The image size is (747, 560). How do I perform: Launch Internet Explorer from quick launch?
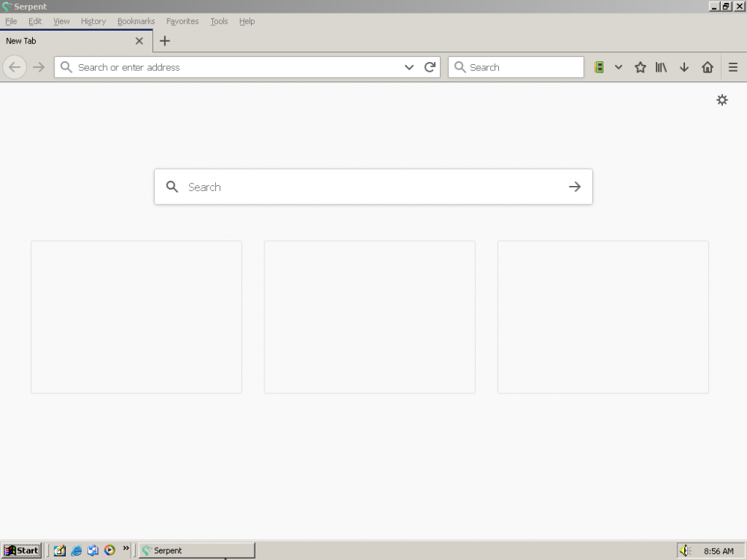[x=76, y=551]
